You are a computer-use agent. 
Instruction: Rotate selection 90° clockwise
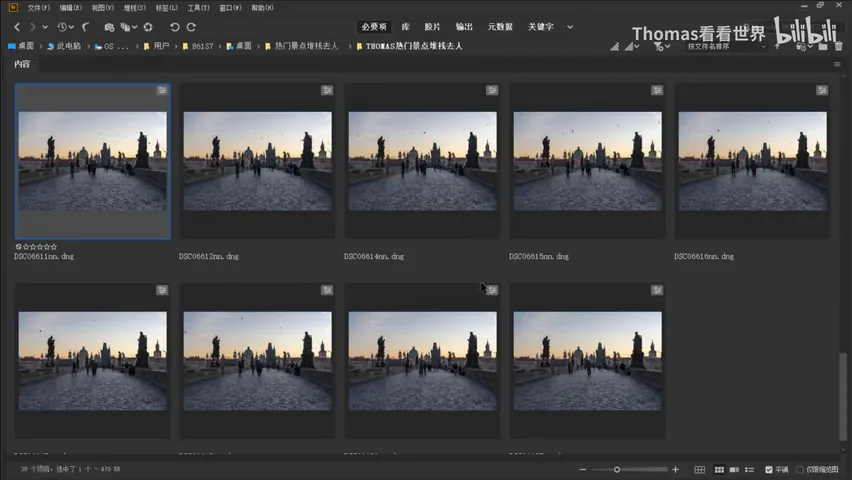[x=191, y=27]
